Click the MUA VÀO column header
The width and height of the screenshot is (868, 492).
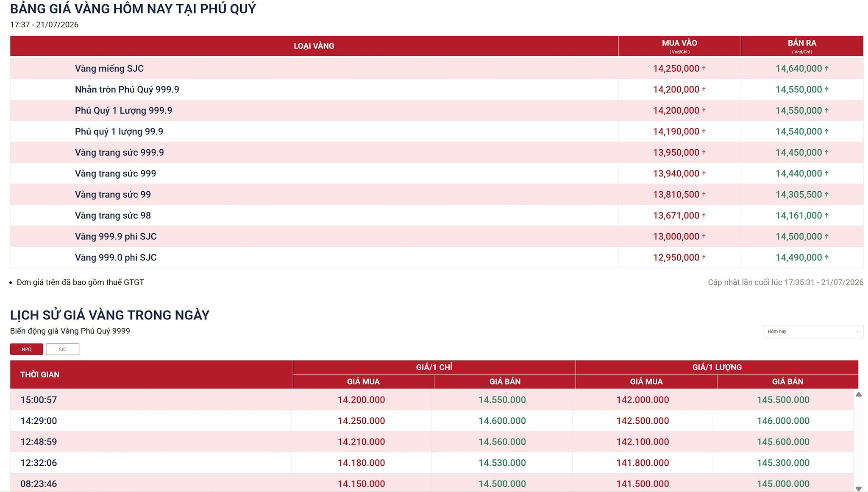click(679, 46)
